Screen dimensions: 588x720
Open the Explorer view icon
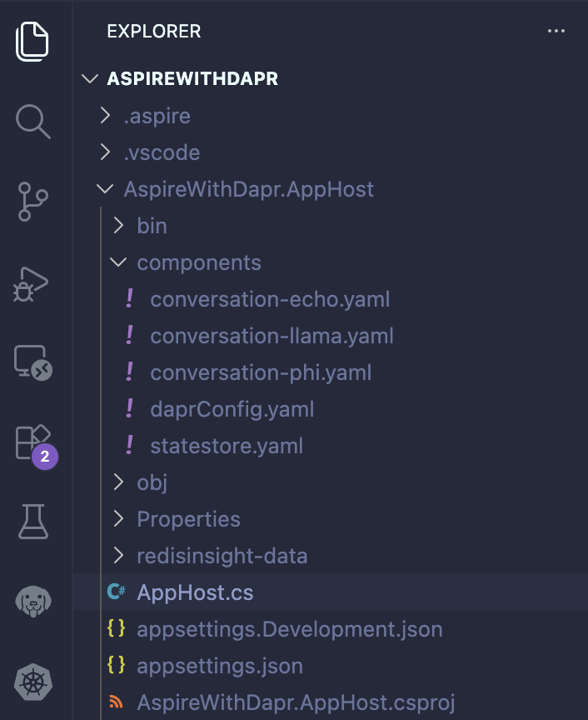click(33, 41)
